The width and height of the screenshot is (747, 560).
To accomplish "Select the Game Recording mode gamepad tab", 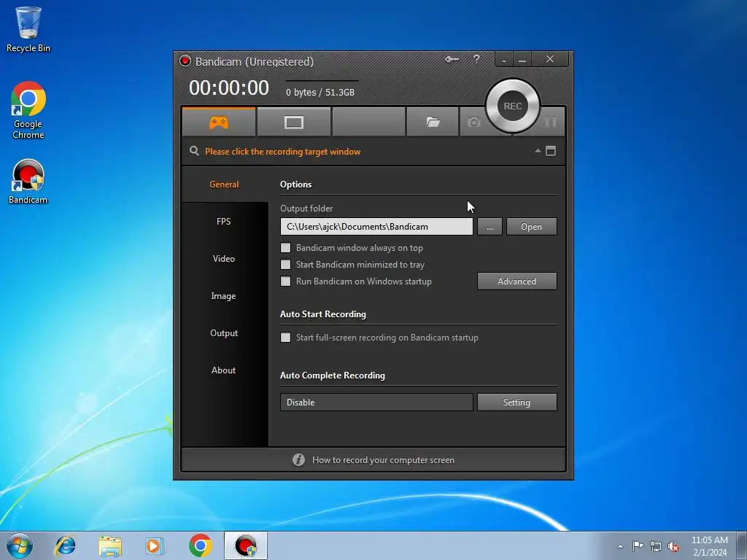I will click(219, 122).
